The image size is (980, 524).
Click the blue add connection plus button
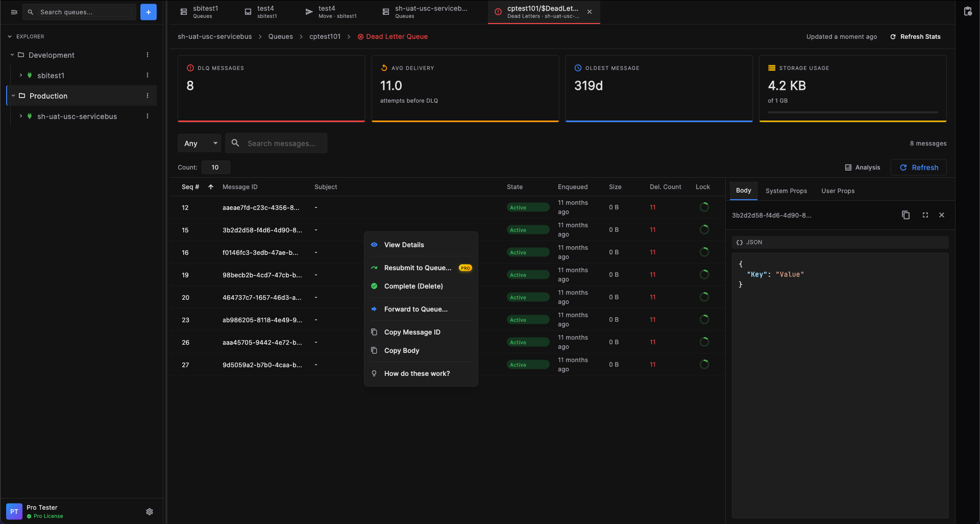(x=148, y=12)
